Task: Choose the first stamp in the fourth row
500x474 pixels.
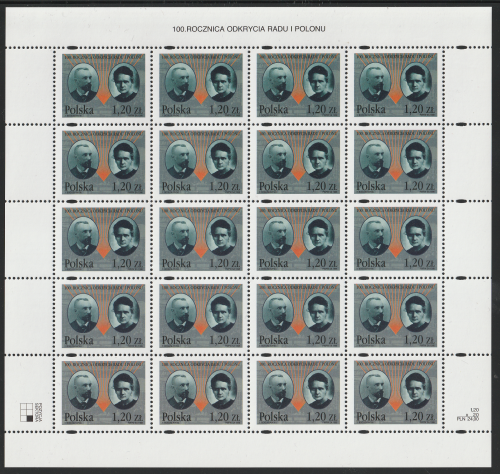Action: (x=104, y=316)
